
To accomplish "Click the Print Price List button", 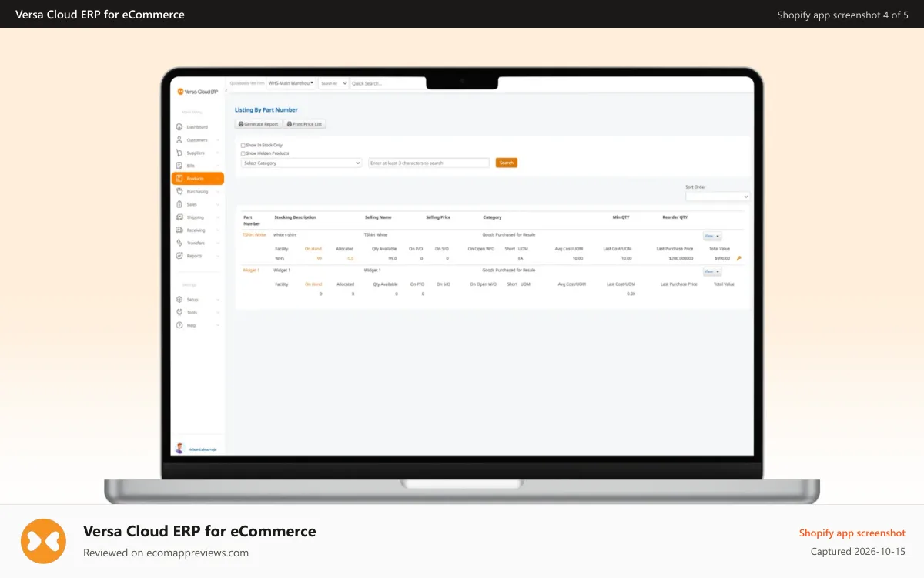I will 305,124.
